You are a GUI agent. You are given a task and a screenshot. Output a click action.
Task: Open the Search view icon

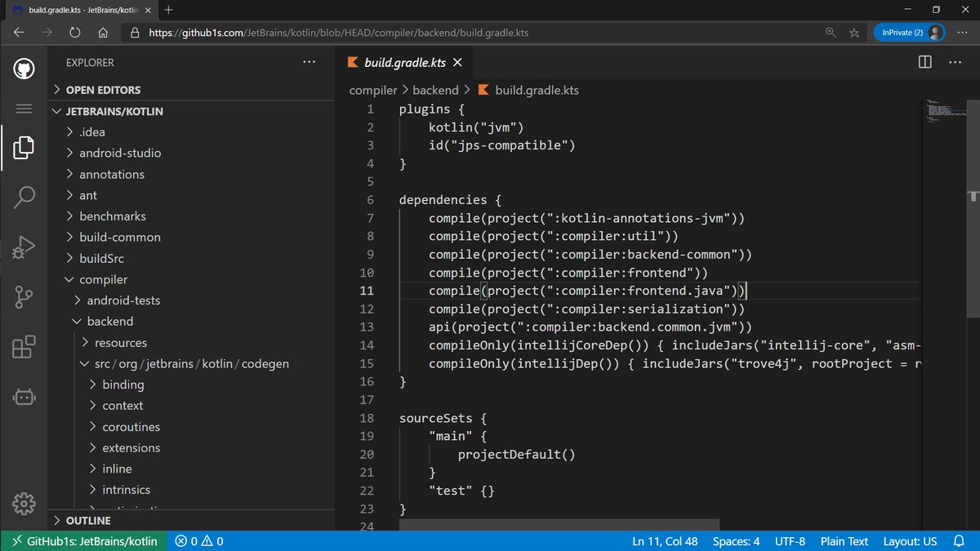(24, 196)
